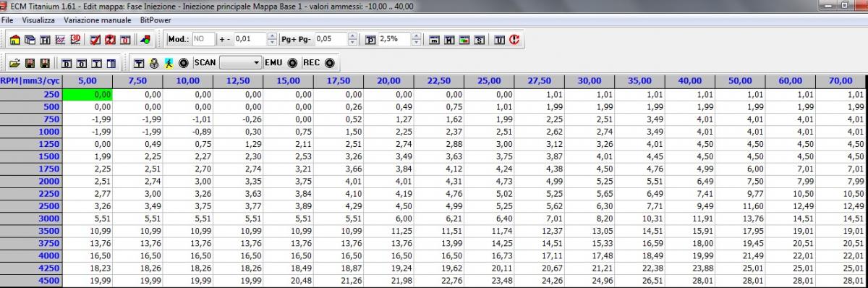Image resolution: width=868 pixels, height=288 pixels.
Task: Decrease the 2,5% percentage down arrow
Action: (416, 43)
